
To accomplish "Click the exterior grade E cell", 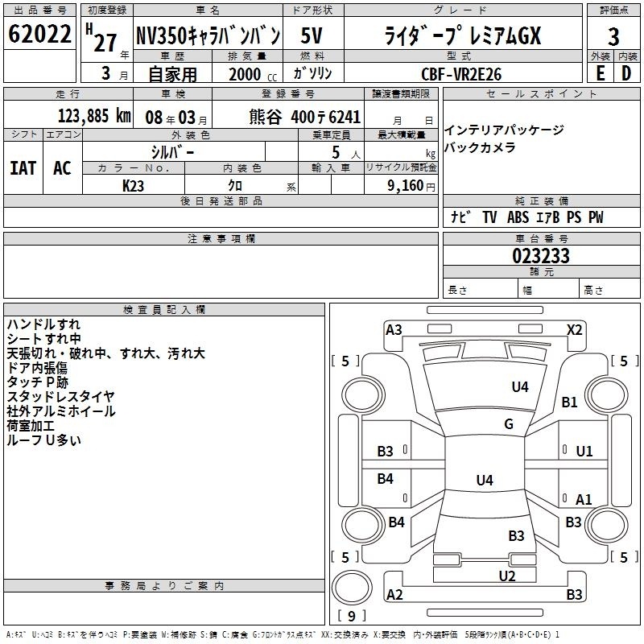I will click(x=600, y=72).
